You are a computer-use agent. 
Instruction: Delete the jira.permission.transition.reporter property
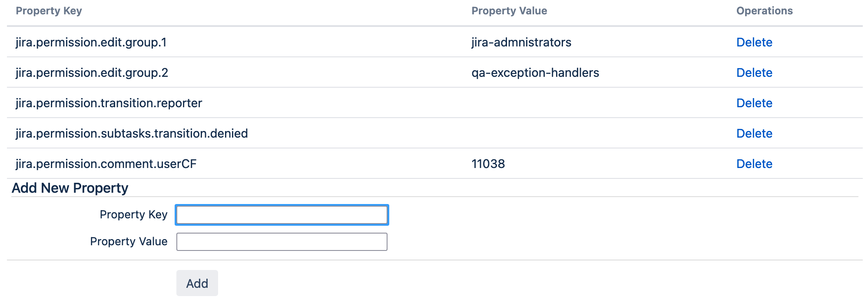coord(754,103)
